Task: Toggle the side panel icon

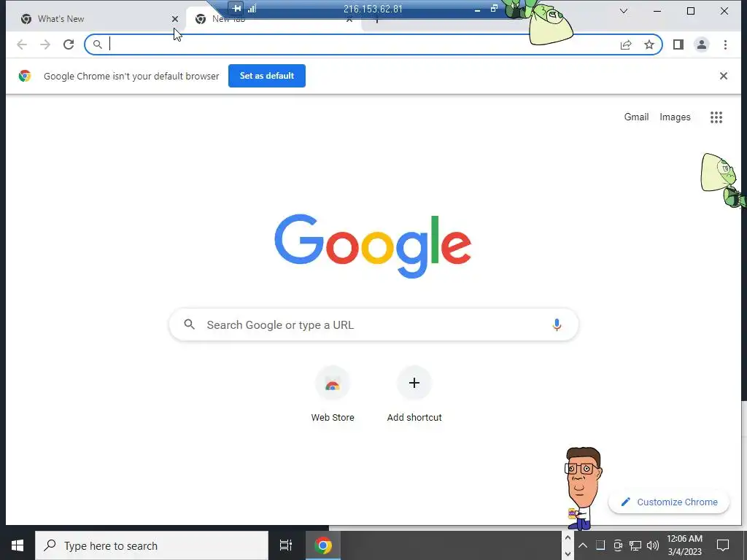Action: tap(678, 44)
